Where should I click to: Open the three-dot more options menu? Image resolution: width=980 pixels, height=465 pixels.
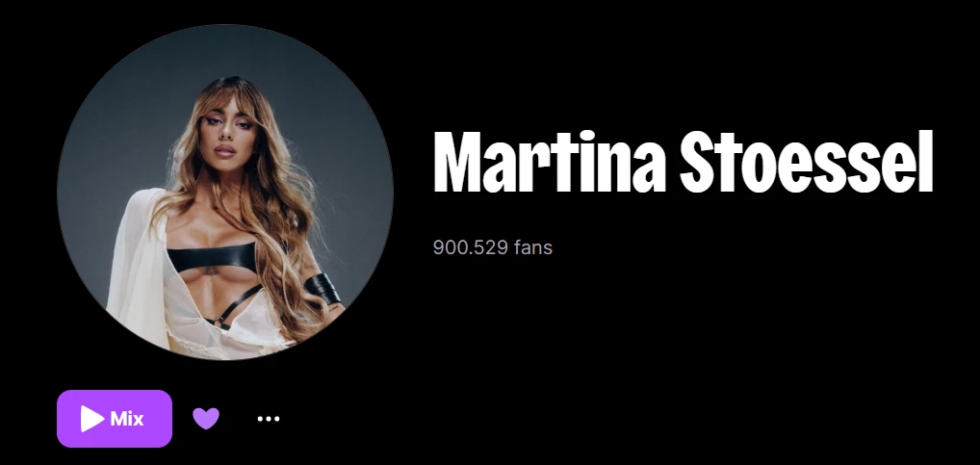click(269, 419)
